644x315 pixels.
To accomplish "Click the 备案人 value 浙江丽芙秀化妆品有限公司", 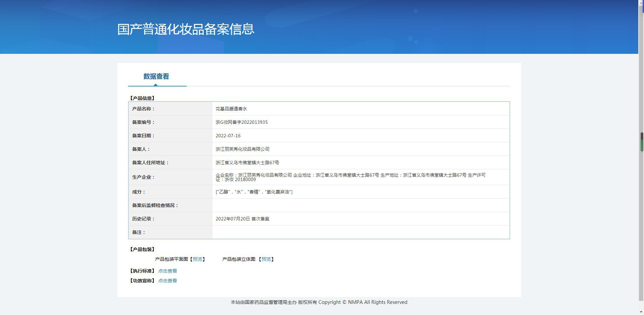I will (x=243, y=149).
